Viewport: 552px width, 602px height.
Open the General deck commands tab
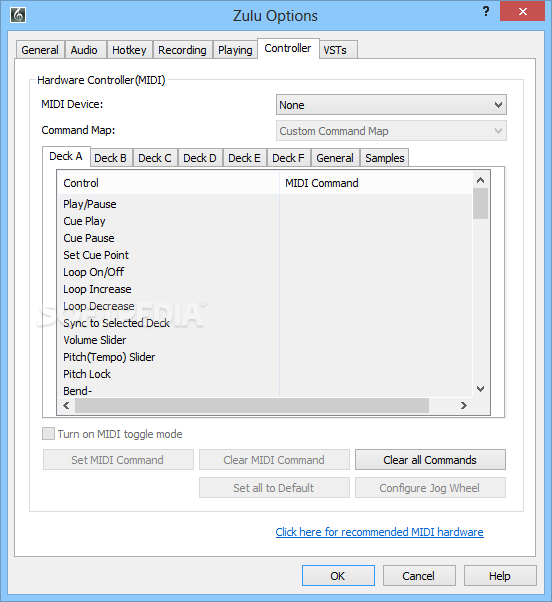point(335,158)
